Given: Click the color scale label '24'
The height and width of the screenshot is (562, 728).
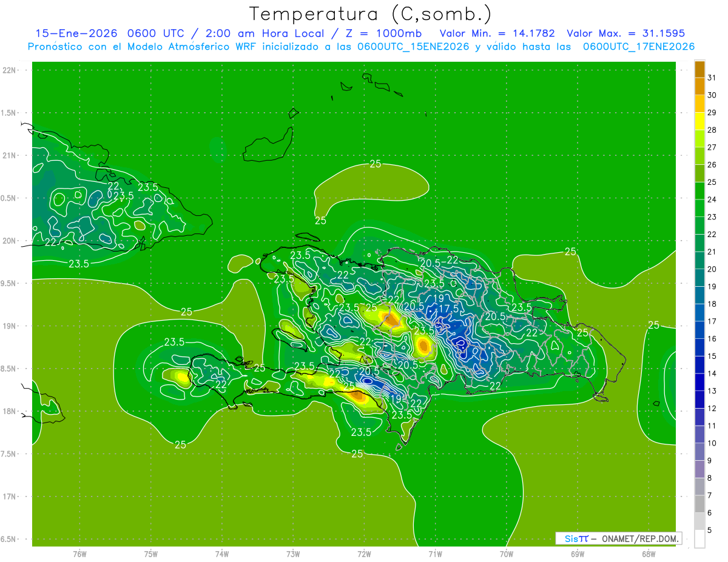Looking at the screenshot, I should pyautogui.click(x=712, y=199).
